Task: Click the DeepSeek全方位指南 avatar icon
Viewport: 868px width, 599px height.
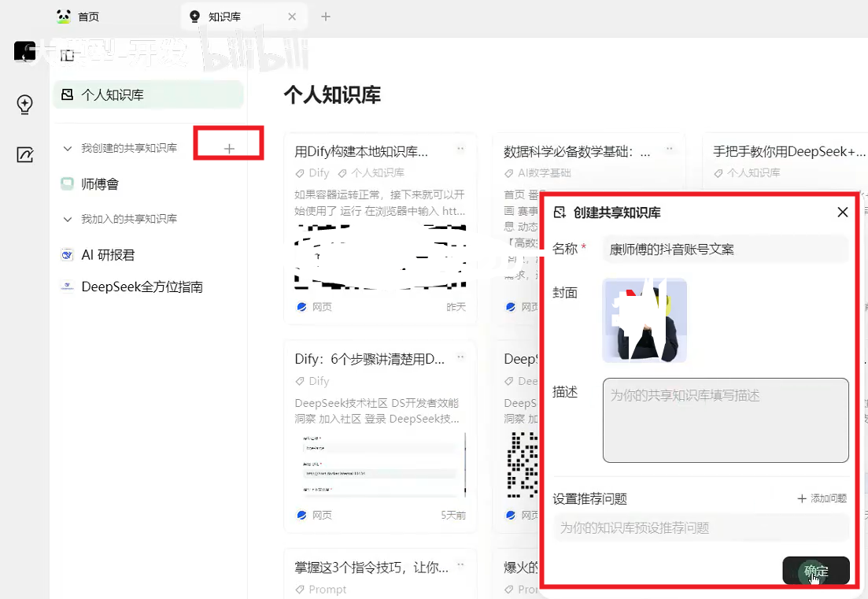Action: point(67,287)
